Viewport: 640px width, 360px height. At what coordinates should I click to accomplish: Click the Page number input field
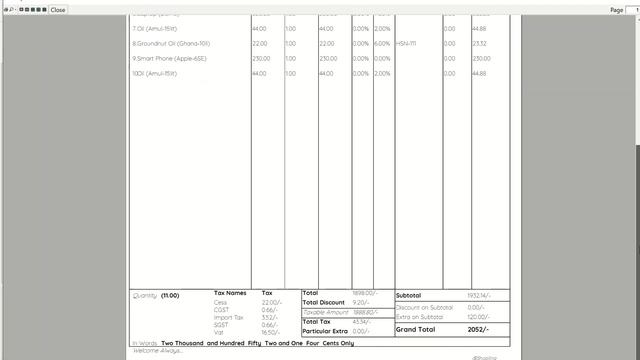(x=633, y=10)
